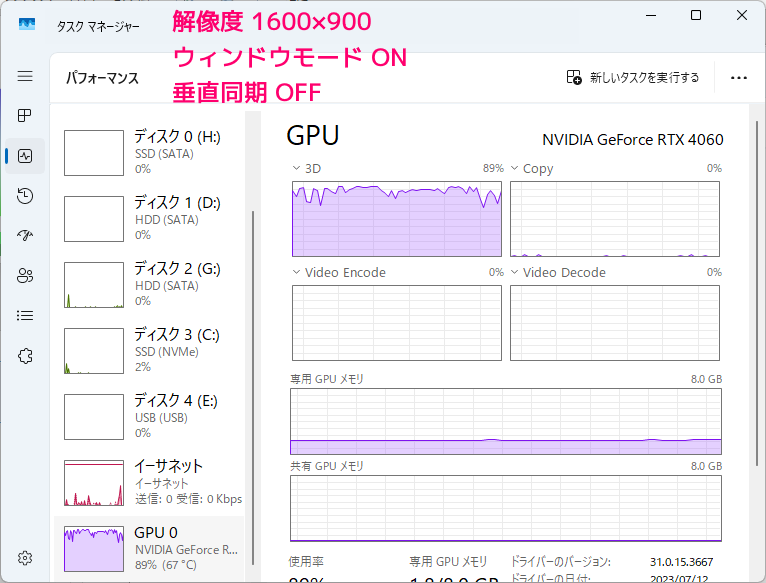
Task: Open the hamburger navigation menu
Action: click(x=25, y=76)
